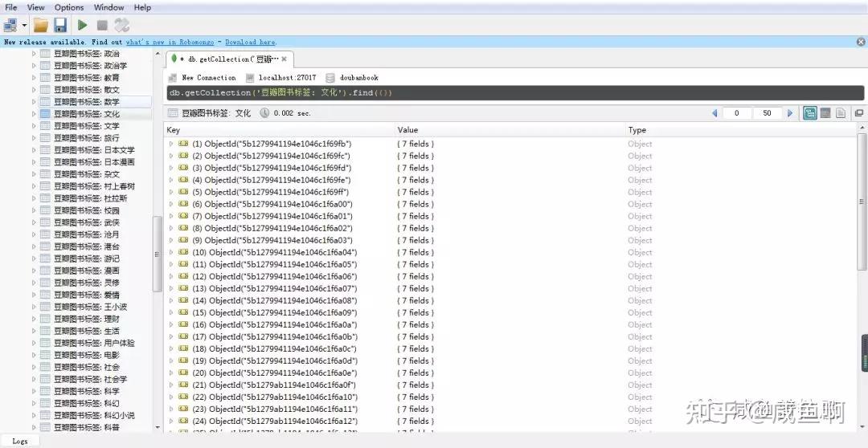Select the 豆瓣图书标签: 用户体验 collection
The height and width of the screenshot is (448, 868).
pos(94,343)
